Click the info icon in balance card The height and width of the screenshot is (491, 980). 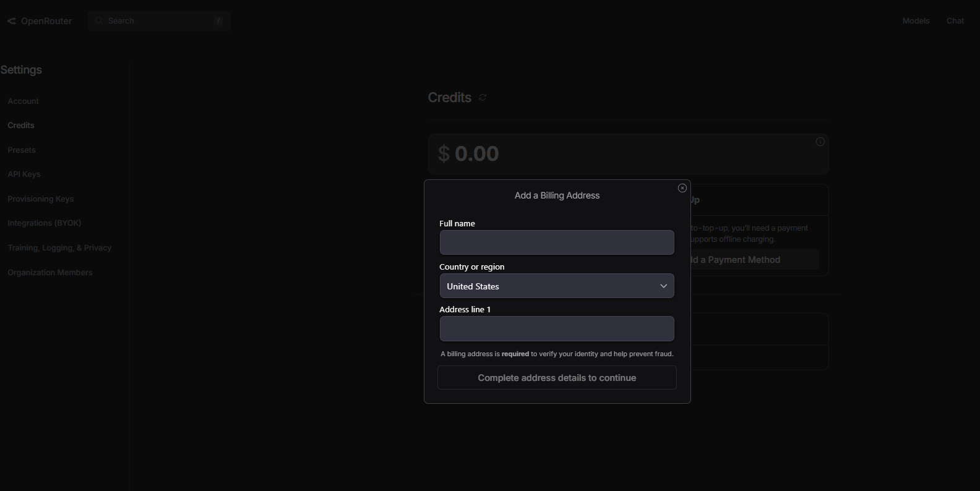pos(820,142)
